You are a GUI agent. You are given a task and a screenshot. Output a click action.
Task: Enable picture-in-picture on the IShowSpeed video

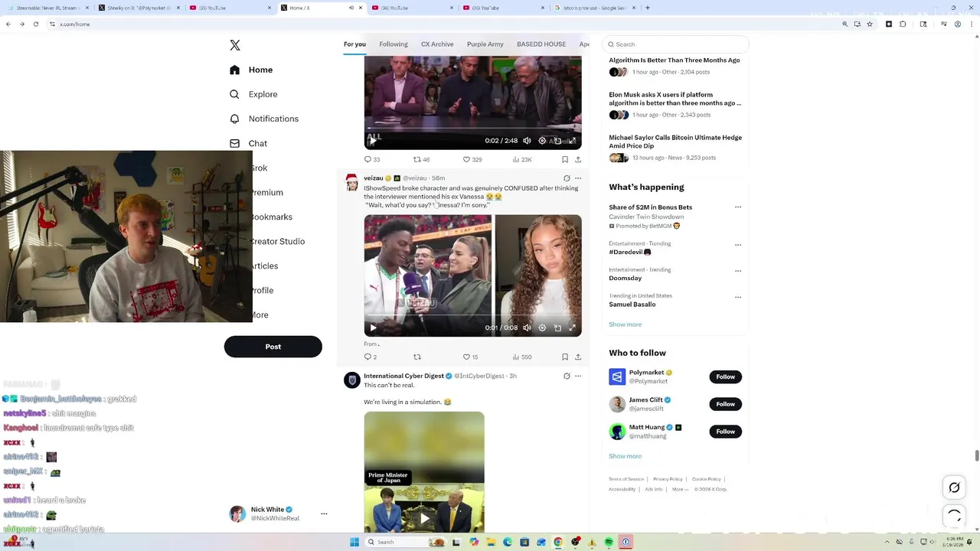557,328
